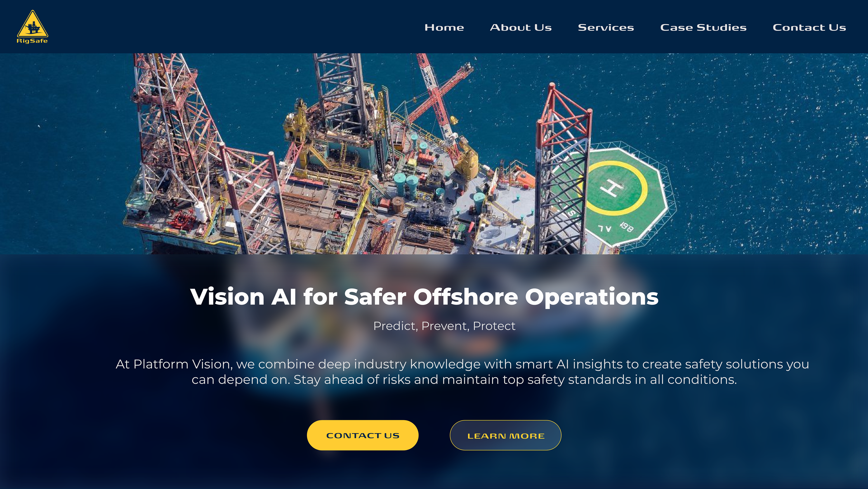Navigate to Services in the header
This screenshot has width=868, height=489.
[x=606, y=27]
